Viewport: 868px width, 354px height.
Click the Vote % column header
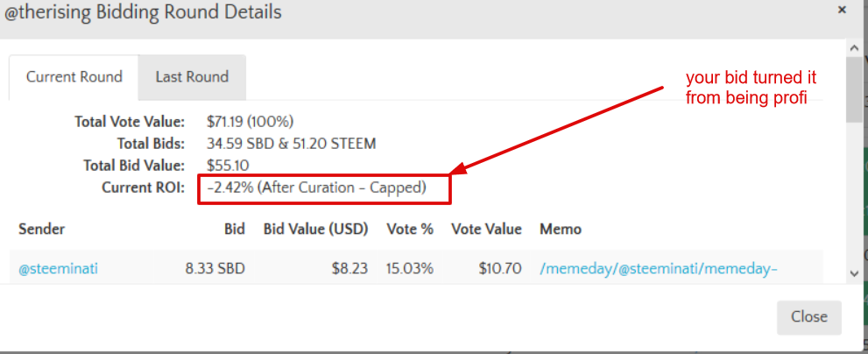pos(410,229)
